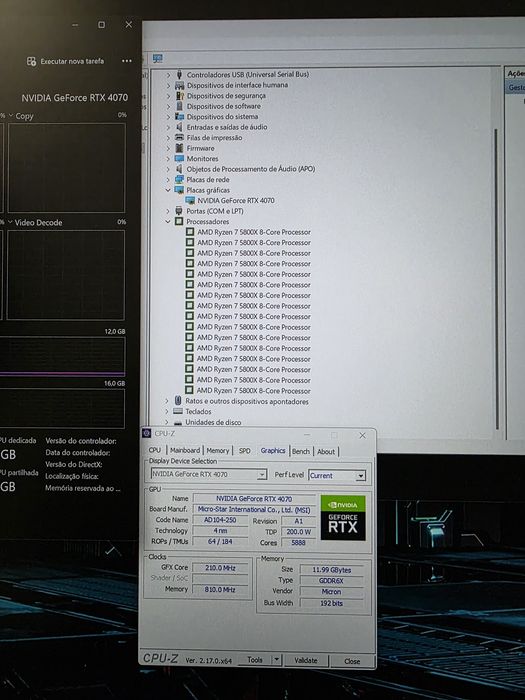Switch to the SPD tab
Viewport: 525px width, 700px height.
click(x=245, y=451)
